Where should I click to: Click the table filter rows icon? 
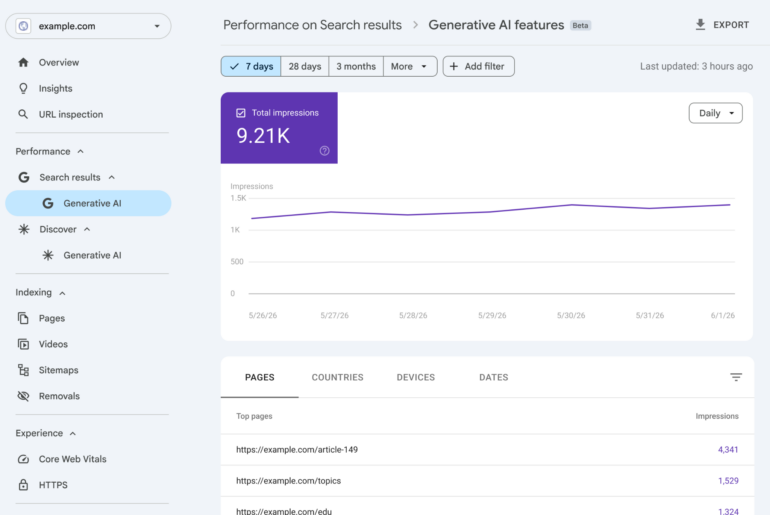click(736, 377)
